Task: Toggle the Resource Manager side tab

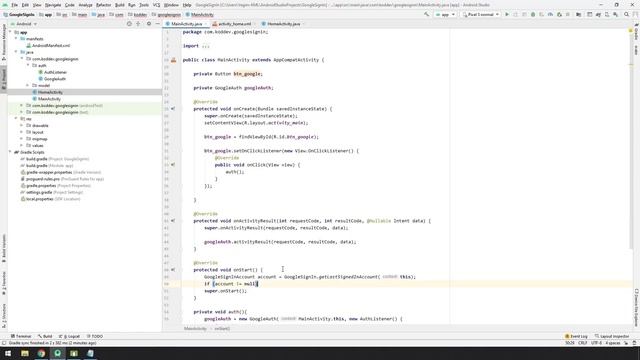Action: pos(4,42)
